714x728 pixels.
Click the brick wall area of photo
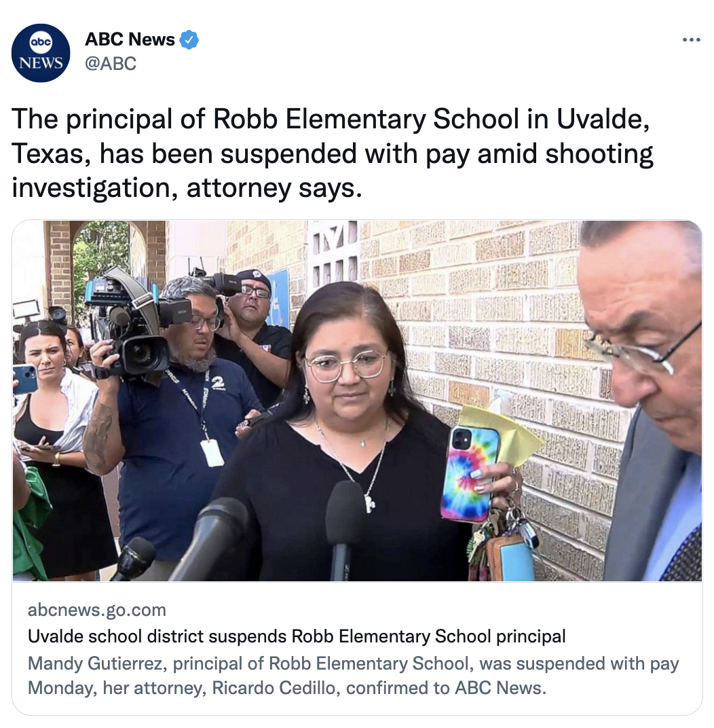pos(487,325)
